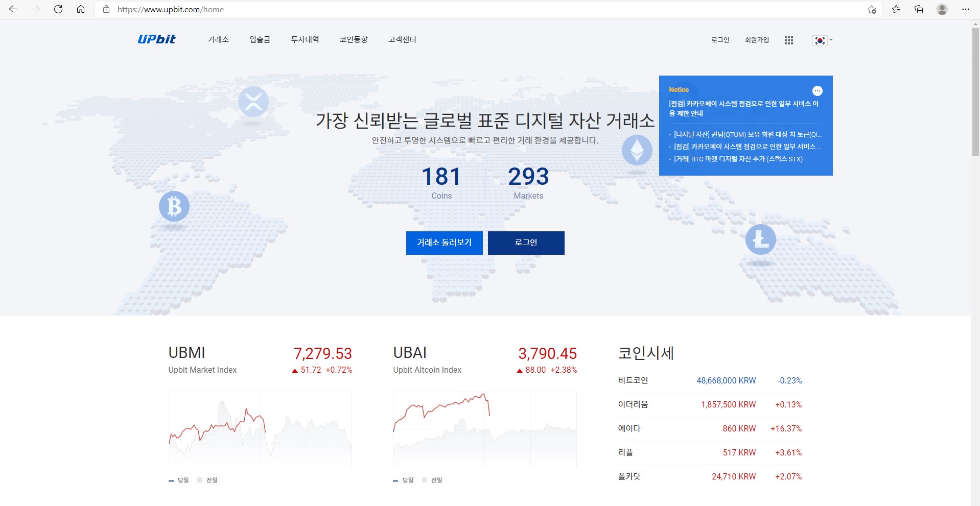Screen dimensions: 980x506
Task: Open 고객센터 menu
Action: pos(402,39)
